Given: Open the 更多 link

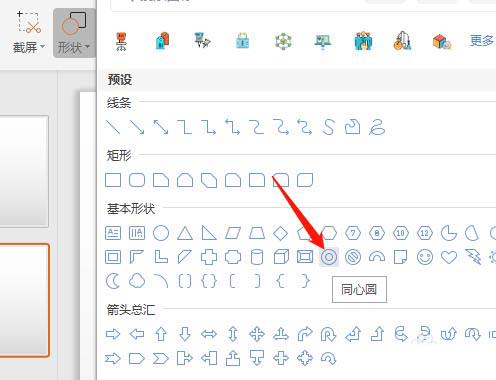Looking at the screenshot, I should point(481,41).
